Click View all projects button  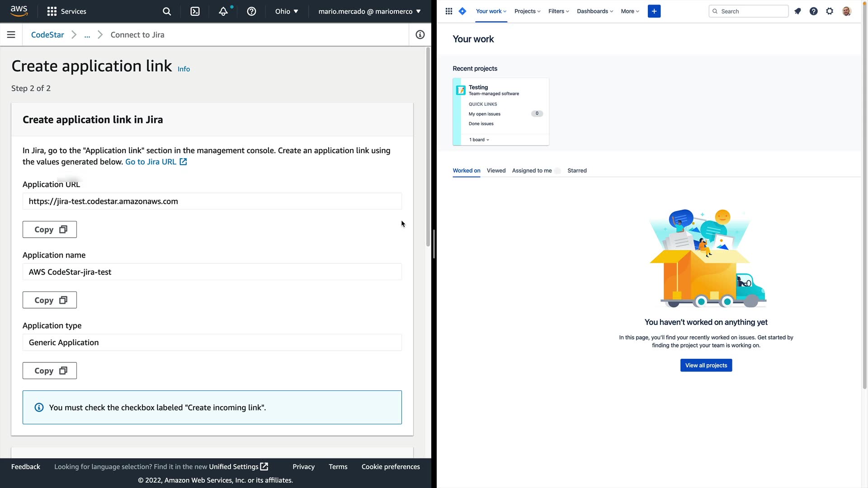[706, 365]
